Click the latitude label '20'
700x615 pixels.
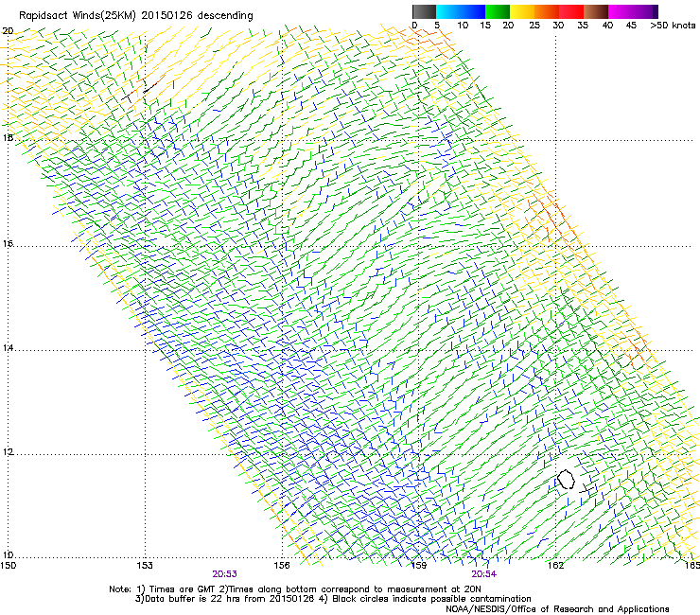[x=8, y=31]
